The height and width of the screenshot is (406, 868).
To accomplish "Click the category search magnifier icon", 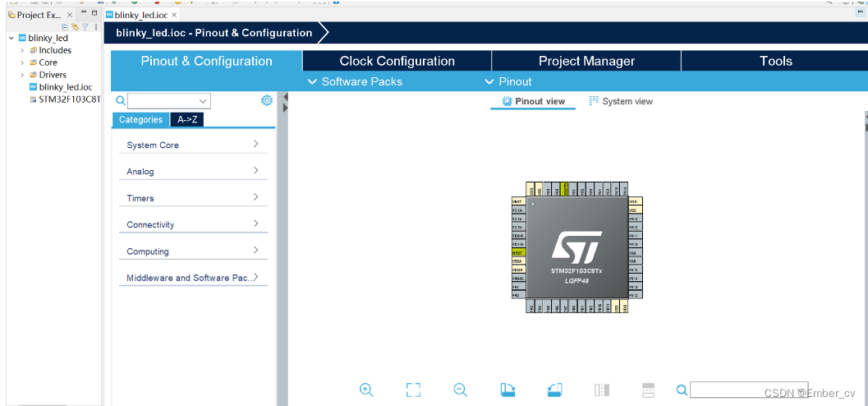I will click(120, 100).
